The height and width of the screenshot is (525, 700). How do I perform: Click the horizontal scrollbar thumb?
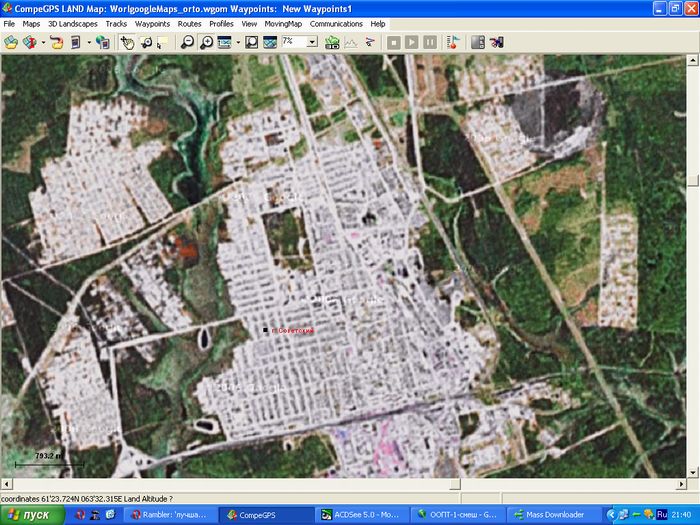454,484
